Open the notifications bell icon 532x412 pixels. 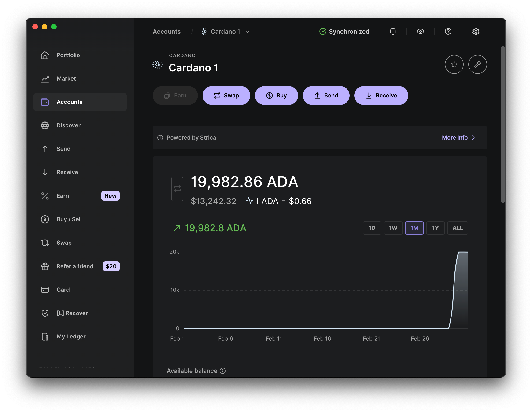[393, 31]
